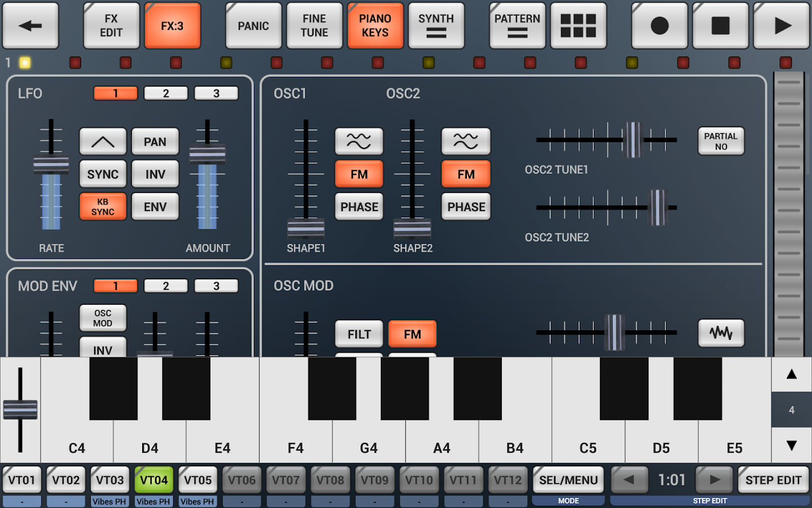Enable PHASE for OSC1
Screen dimensions: 812x508
[x=359, y=207]
